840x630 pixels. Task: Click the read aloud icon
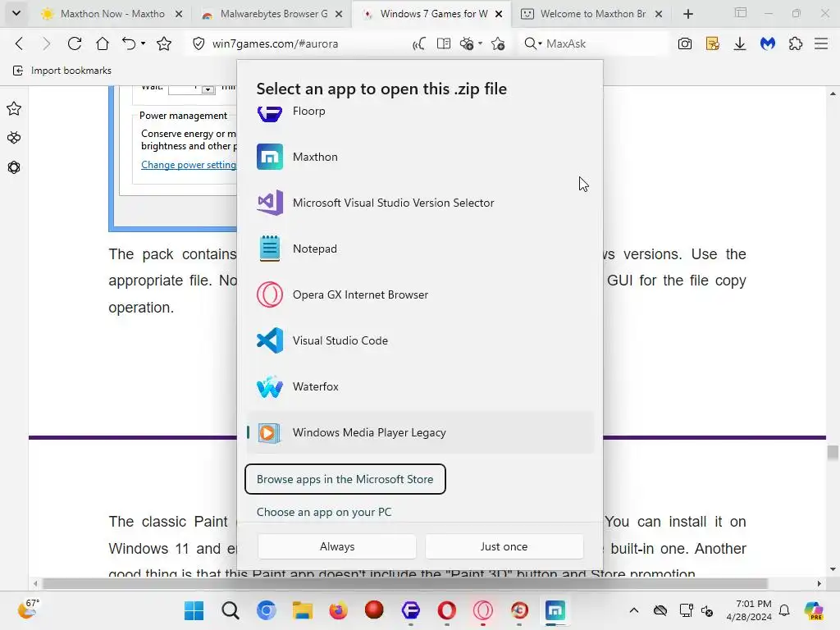coord(419,44)
